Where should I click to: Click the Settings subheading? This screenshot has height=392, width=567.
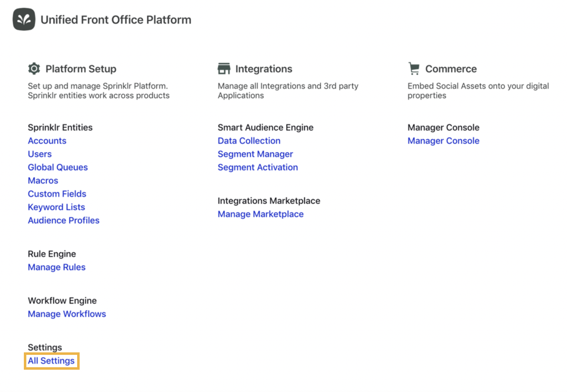pyautogui.click(x=45, y=347)
